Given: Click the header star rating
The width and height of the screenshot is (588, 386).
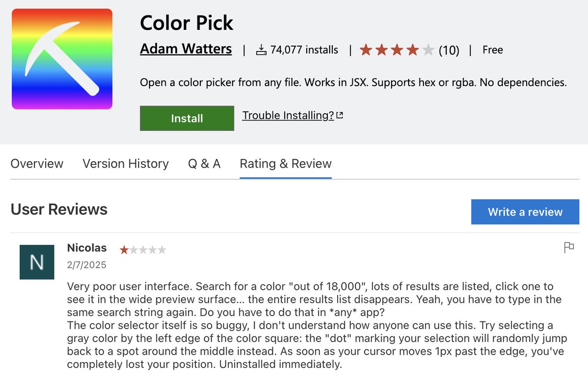Looking at the screenshot, I should [x=396, y=50].
